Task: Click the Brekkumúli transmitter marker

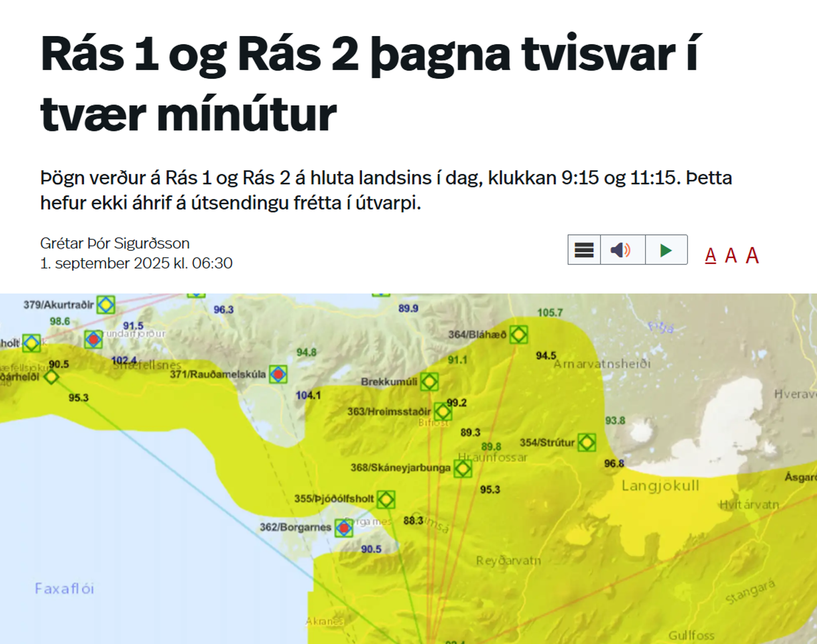Action: 429,382
